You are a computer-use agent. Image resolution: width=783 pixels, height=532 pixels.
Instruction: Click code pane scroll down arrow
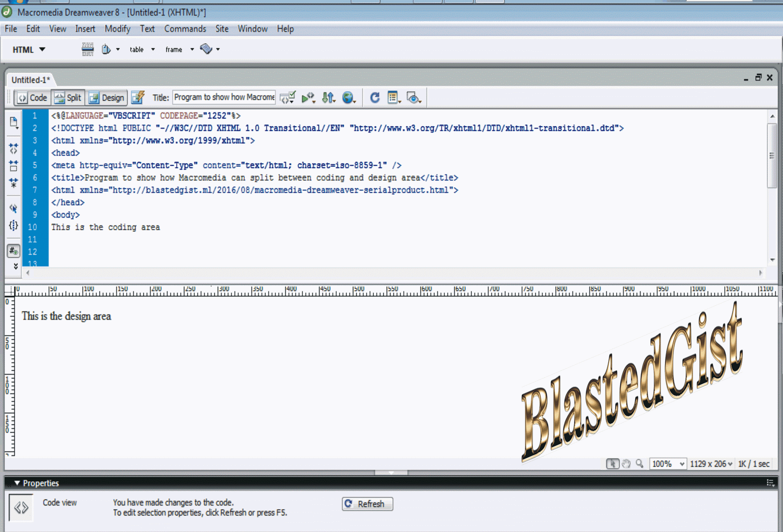(772, 260)
